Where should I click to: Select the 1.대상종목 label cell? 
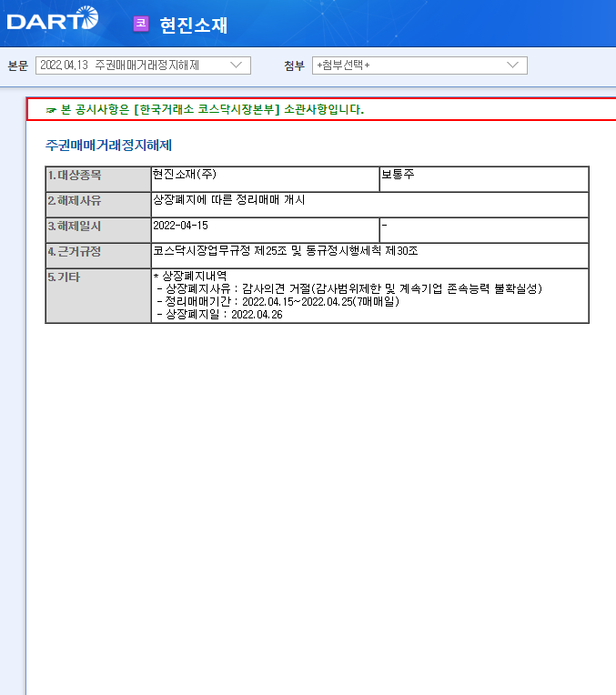point(98,179)
